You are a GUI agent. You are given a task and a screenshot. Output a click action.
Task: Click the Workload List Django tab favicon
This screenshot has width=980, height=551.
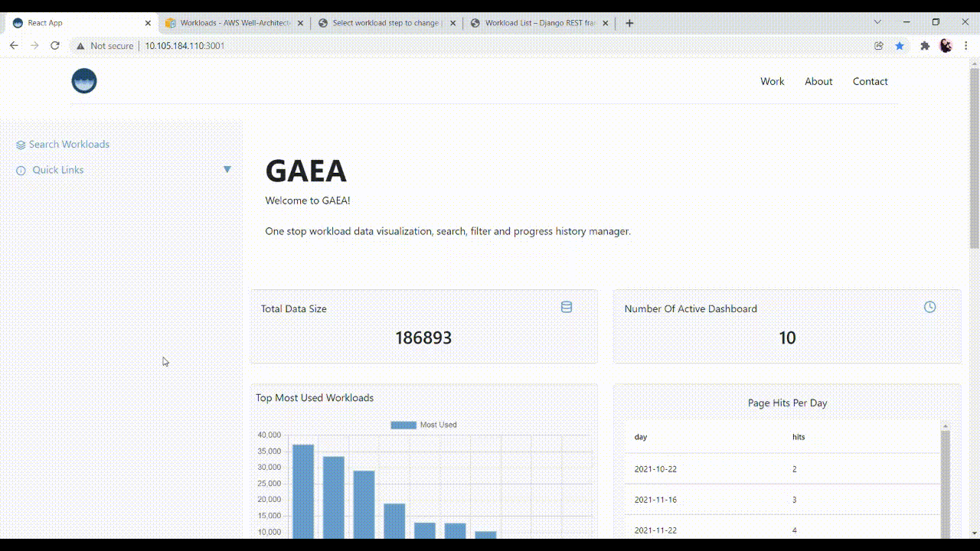(475, 23)
